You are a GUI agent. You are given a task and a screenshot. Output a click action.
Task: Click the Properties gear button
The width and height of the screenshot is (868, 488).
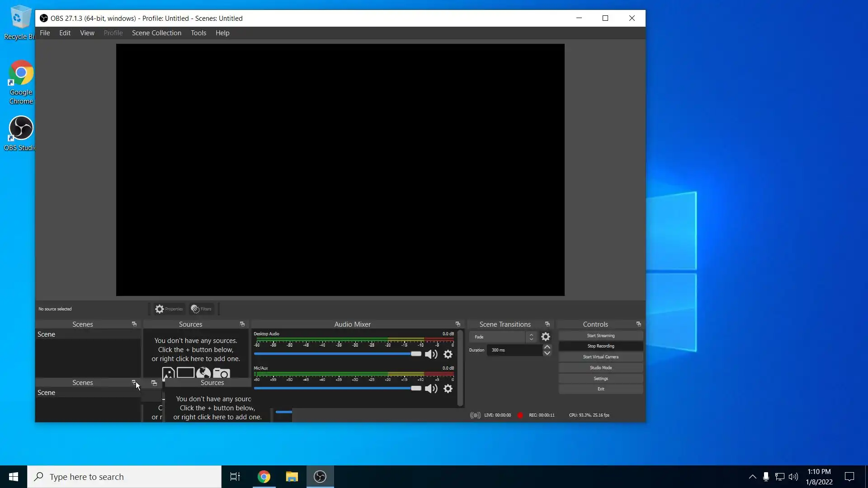click(x=169, y=309)
